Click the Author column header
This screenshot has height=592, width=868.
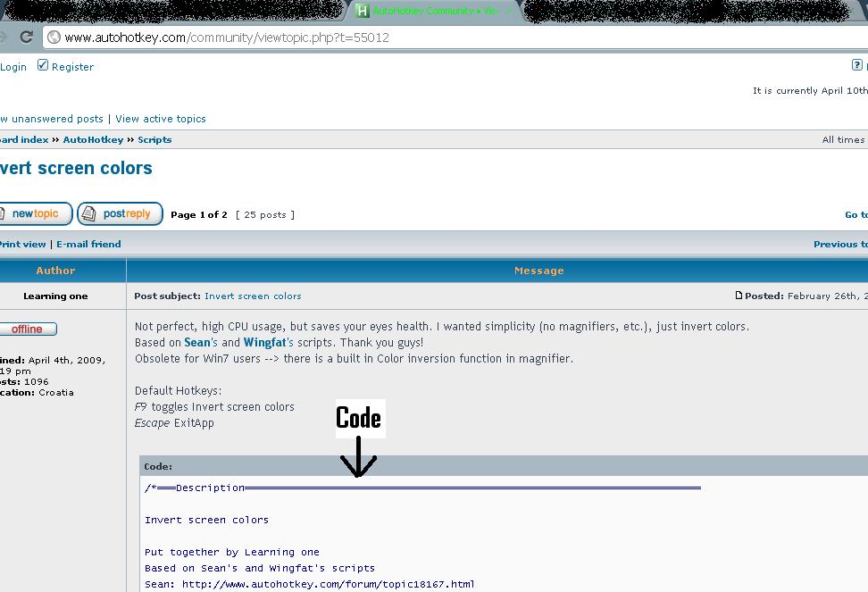click(55, 271)
